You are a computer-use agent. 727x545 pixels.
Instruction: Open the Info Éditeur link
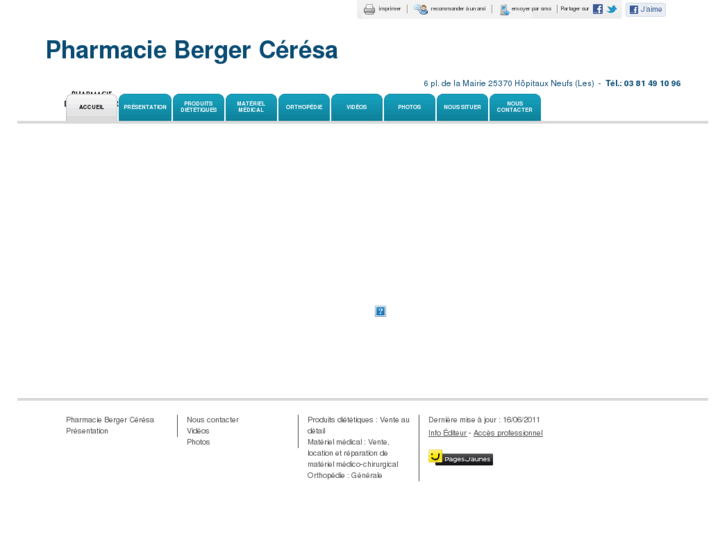pos(447,433)
